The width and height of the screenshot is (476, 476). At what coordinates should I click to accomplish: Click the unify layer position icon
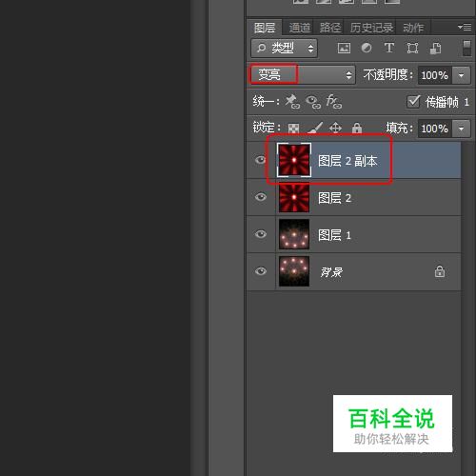pos(292,102)
